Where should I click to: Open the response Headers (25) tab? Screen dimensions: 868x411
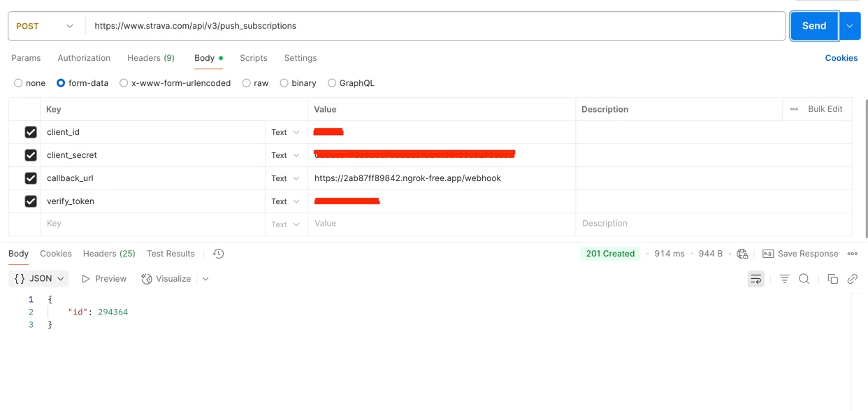(x=109, y=254)
